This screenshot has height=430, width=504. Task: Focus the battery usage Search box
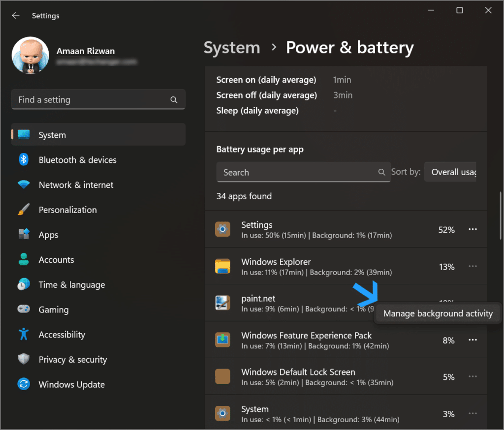coord(303,172)
